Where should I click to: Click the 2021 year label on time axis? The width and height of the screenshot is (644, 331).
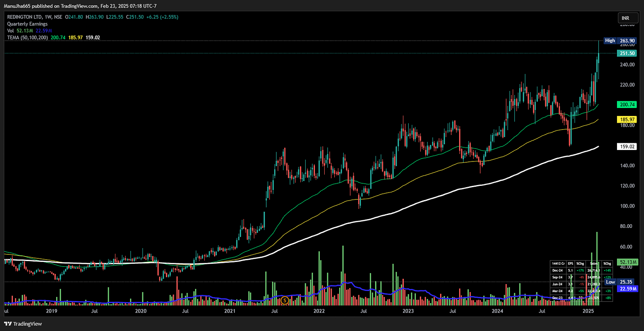(230, 312)
